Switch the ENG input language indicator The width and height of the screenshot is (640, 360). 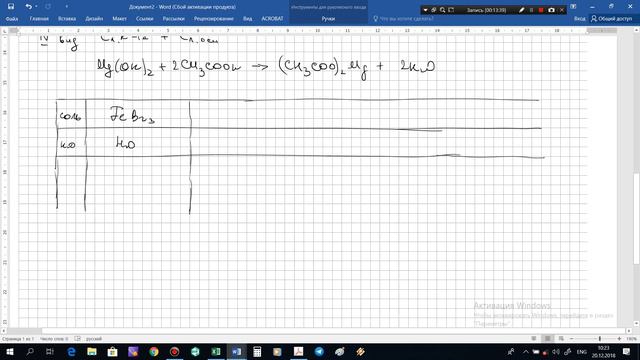click(582, 351)
